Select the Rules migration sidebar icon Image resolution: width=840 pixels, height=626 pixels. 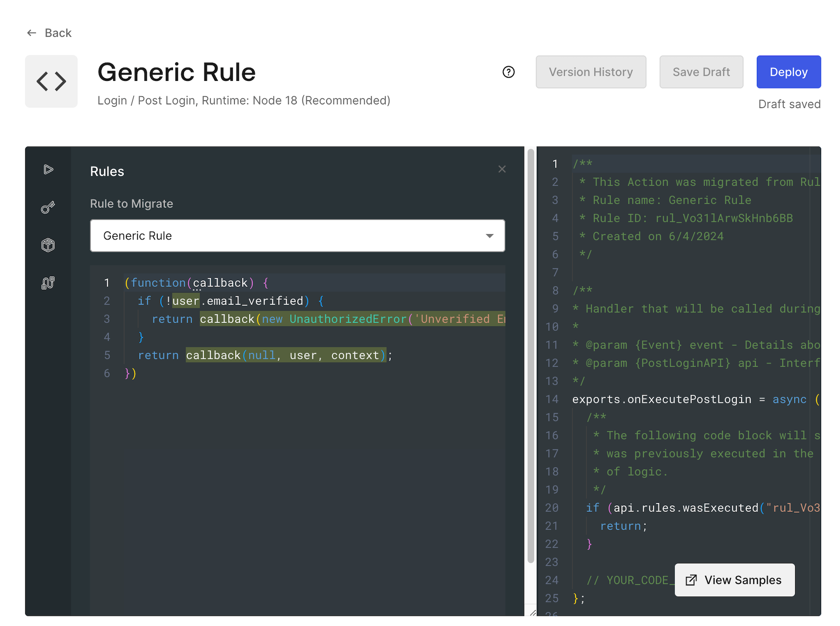[48, 283]
